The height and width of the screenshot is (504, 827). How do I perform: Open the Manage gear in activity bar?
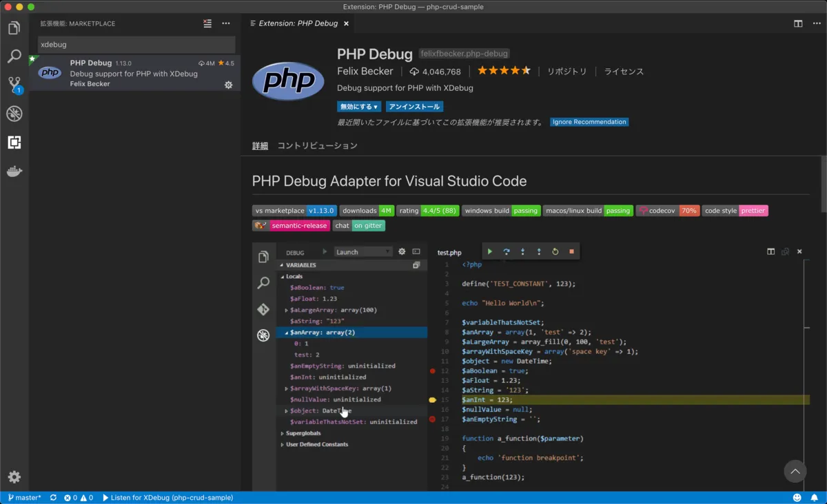(x=14, y=477)
